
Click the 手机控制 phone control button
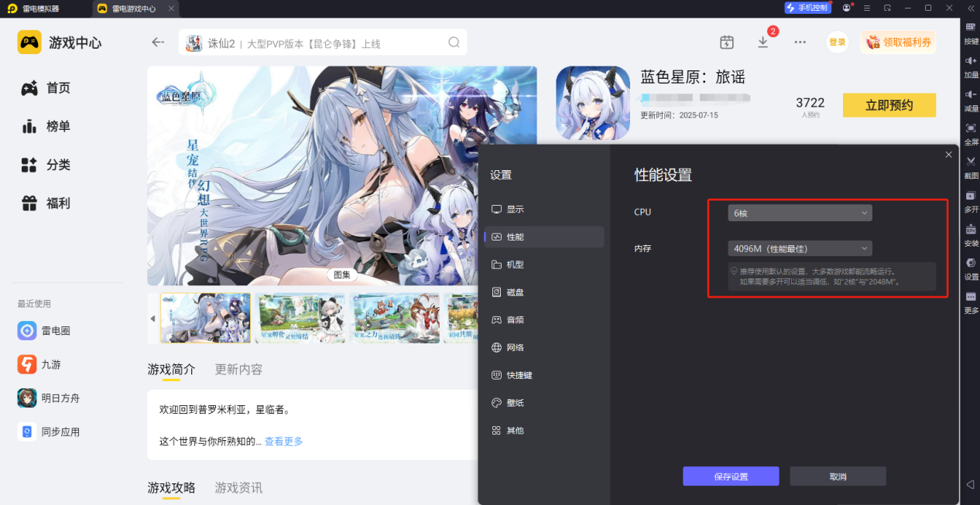coord(807,8)
